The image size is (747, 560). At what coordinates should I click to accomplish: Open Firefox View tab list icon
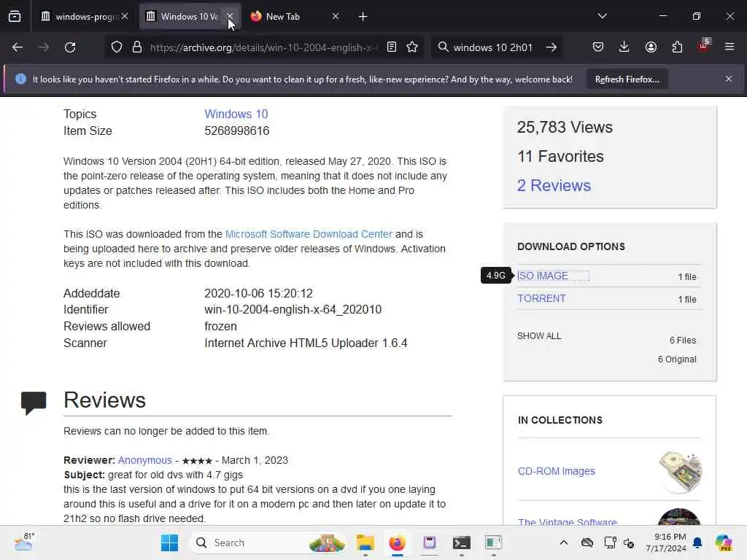coord(15,16)
